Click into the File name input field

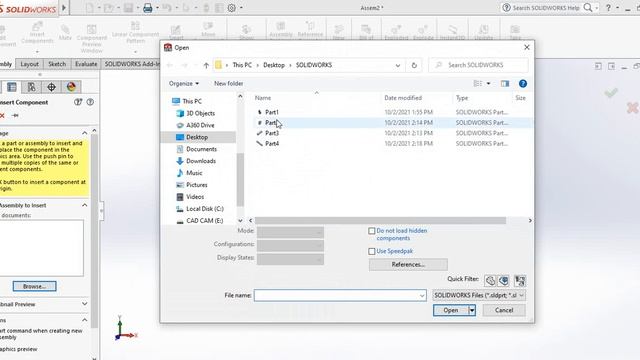(x=335, y=296)
